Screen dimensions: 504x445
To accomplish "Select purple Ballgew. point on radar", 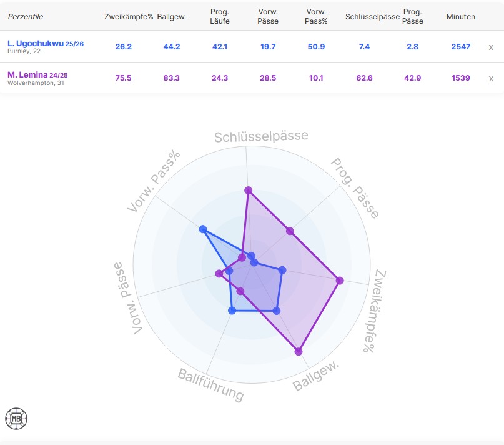I will click(299, 351).
